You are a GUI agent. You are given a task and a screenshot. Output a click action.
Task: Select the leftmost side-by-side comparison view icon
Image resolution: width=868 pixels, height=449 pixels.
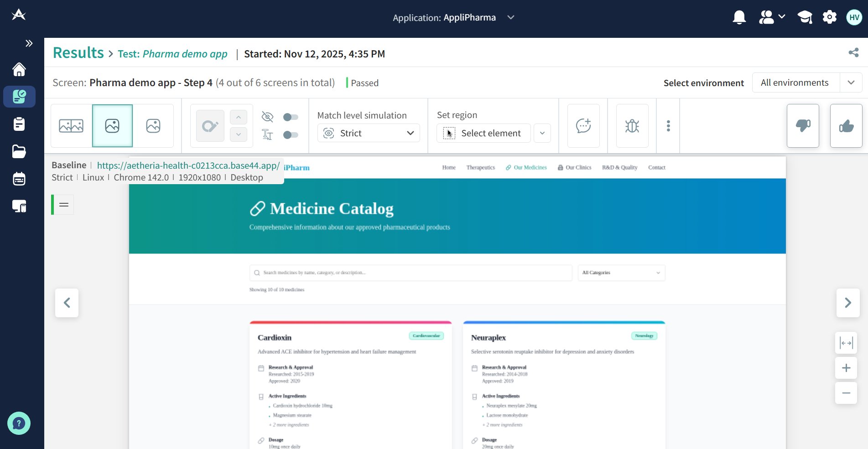point(71,125)
